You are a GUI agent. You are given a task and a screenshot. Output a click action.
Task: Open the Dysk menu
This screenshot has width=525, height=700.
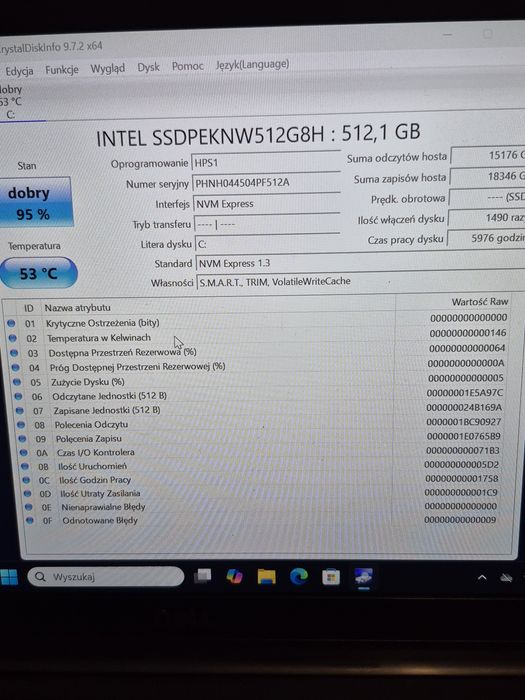pos(148,67)
